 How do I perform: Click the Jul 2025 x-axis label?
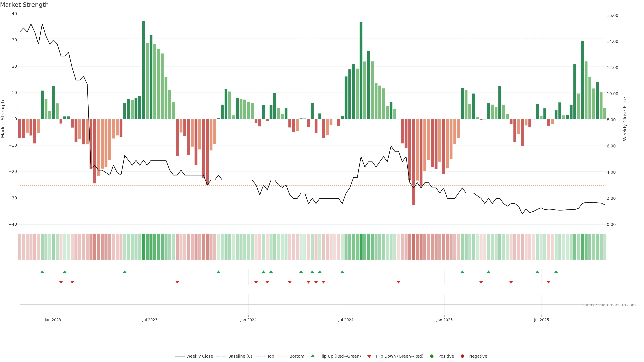coord(541,320)
